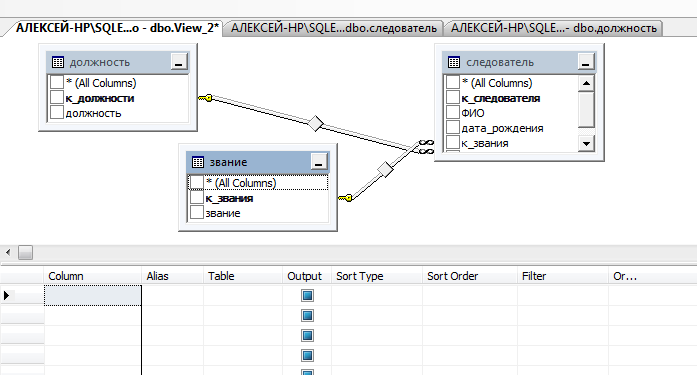Click the должность table title bar
The image size is (697, 375).
tap(117, 62)
